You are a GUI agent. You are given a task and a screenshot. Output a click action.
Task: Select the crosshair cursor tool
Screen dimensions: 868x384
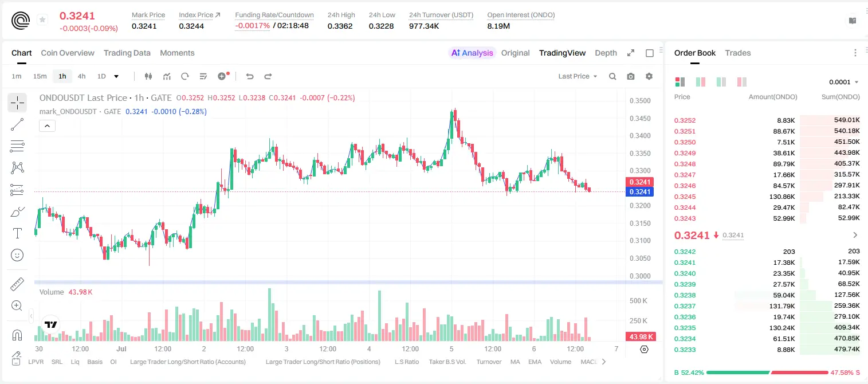(x=17, y=103)
